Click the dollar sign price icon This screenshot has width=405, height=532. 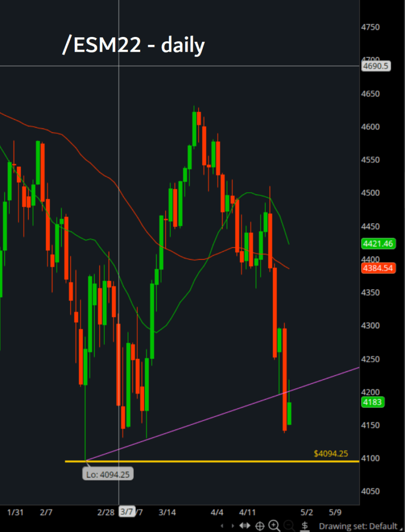click(x=305, y=526)
